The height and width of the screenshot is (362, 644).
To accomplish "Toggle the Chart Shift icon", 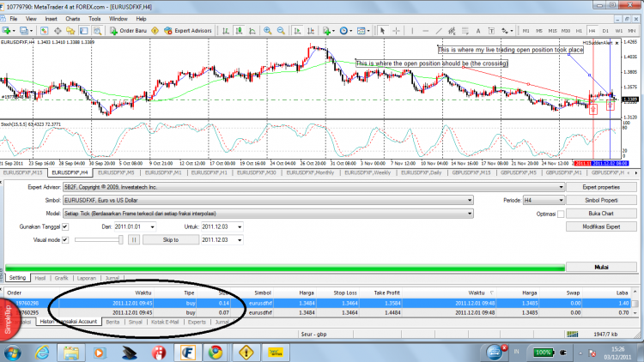I will [311, 31].
